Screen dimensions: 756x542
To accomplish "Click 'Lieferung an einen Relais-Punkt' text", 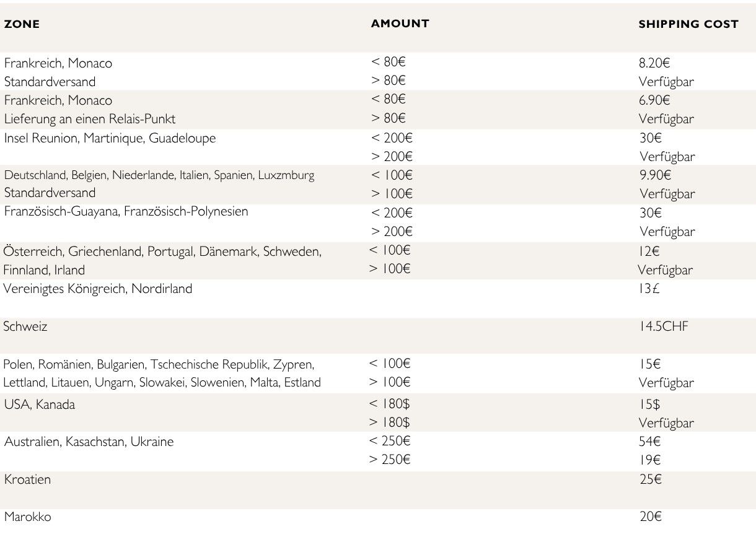I will point(90,119).
